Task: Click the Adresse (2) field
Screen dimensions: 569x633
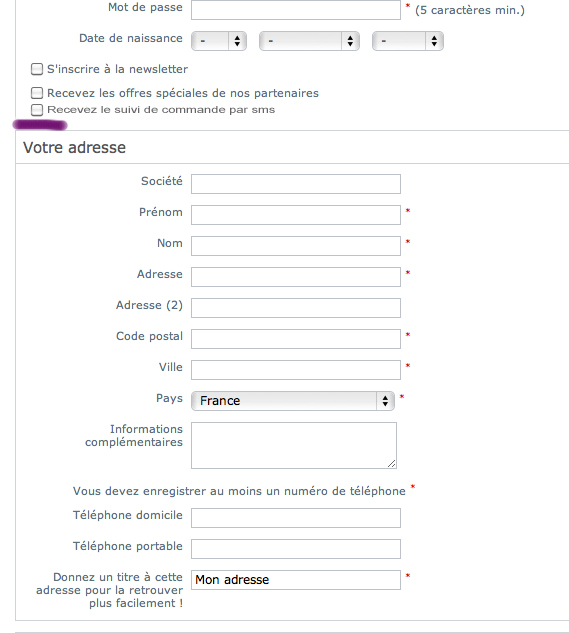Action: click(296, 308)
